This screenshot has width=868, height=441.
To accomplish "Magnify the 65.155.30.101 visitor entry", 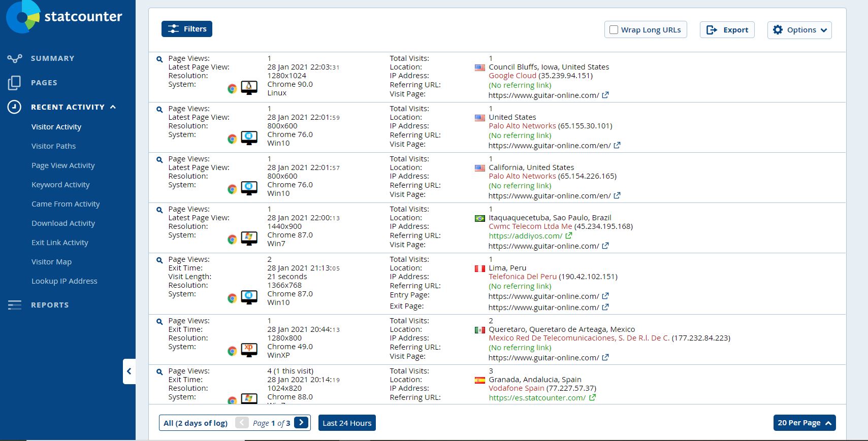I will [x=159, y=110].
